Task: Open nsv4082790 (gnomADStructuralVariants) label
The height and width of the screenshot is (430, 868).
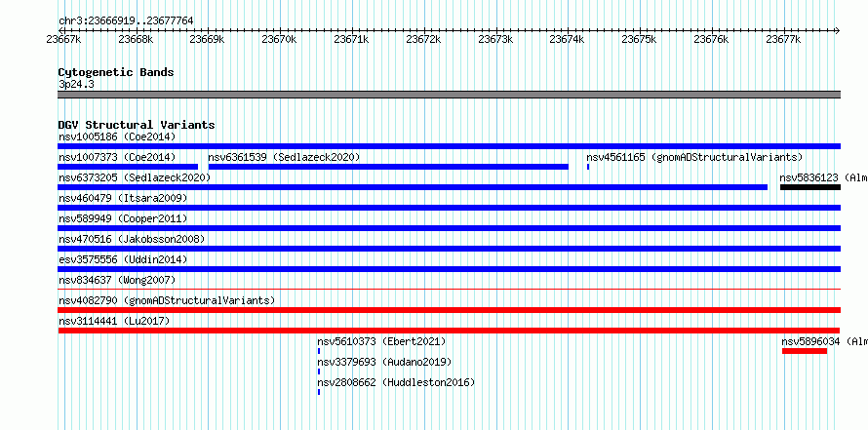Action: pos(167,300)
